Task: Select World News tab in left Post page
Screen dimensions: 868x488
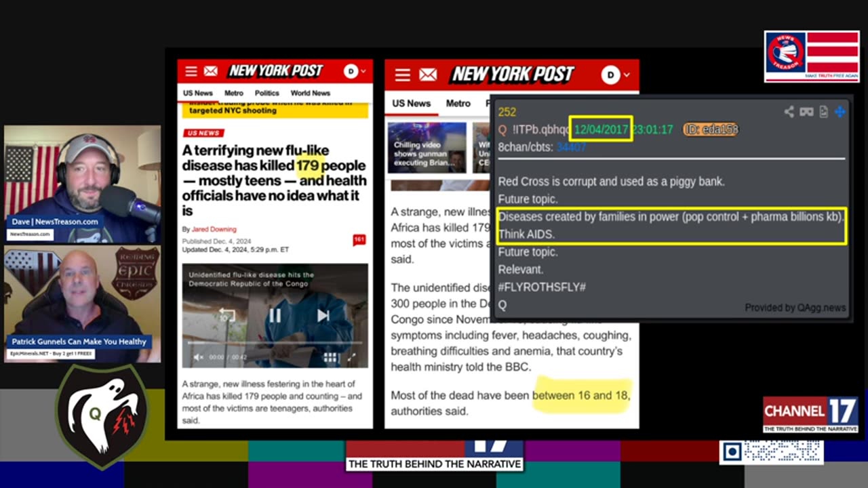Action: (311, 93)
